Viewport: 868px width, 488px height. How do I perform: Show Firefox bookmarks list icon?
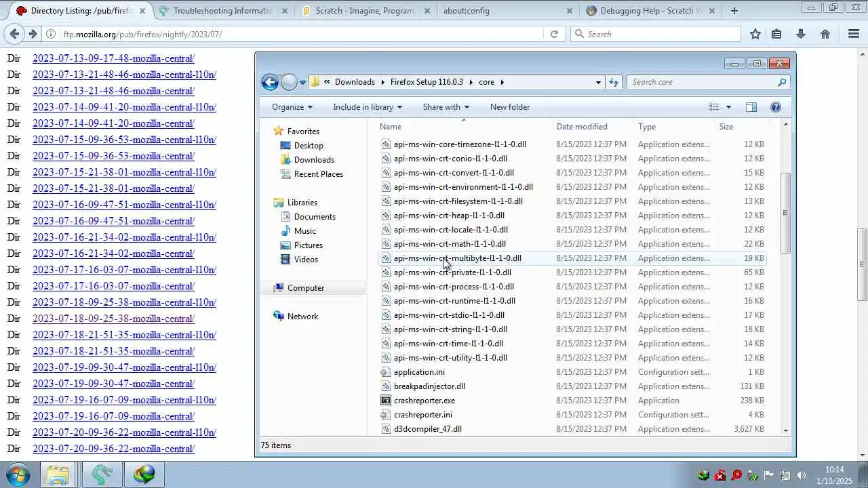(776, 34)
